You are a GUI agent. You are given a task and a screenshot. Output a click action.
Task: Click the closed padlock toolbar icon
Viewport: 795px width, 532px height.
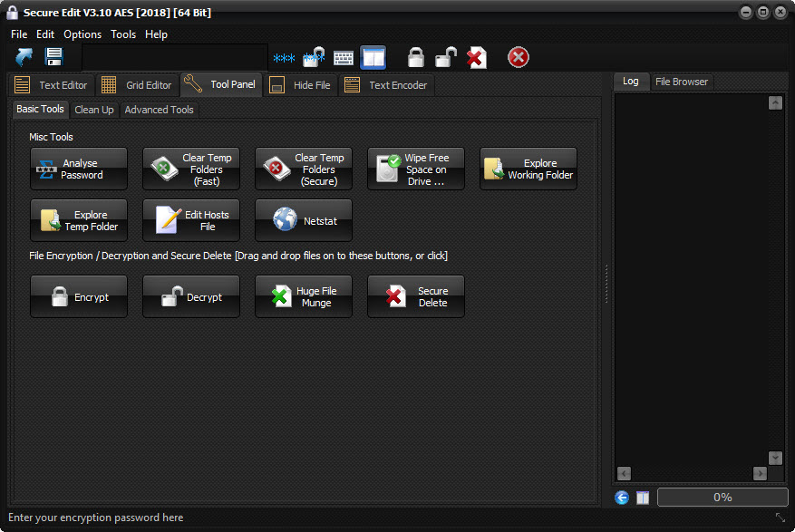click(416, 57)
